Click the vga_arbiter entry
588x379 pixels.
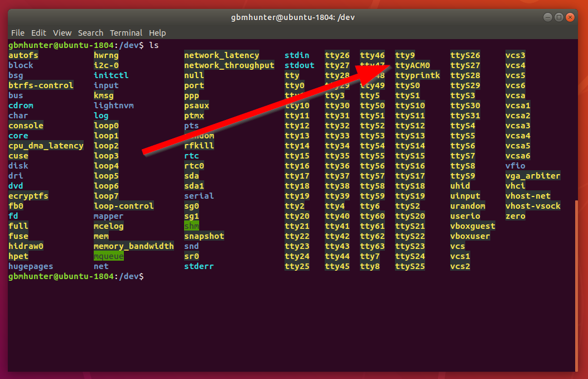tap(533, 176)
